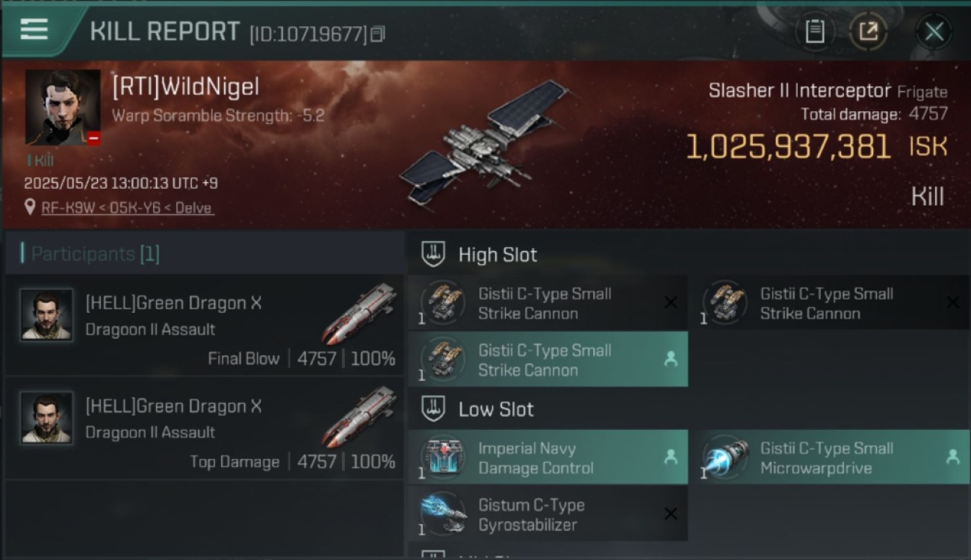Select the Gistum C-Type Gyrostabilizer module

(548, 514)
